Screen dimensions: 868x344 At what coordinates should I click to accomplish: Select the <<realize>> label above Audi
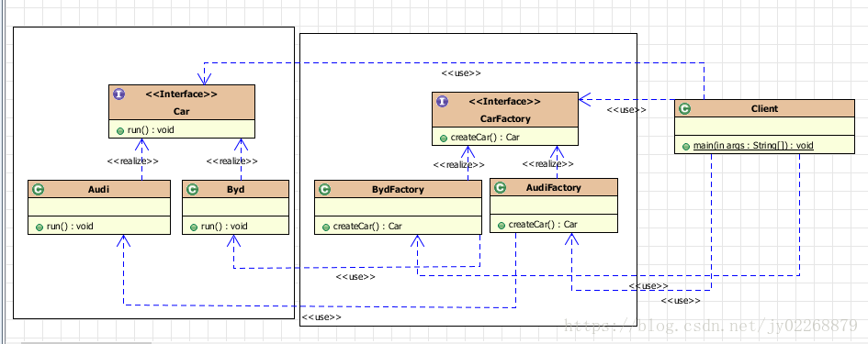coord(133,161)
